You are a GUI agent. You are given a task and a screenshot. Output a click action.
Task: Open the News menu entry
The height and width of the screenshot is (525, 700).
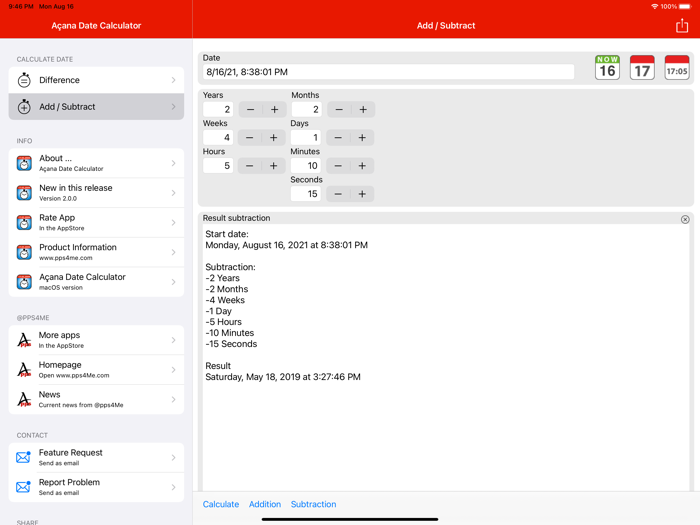point(96,399)
